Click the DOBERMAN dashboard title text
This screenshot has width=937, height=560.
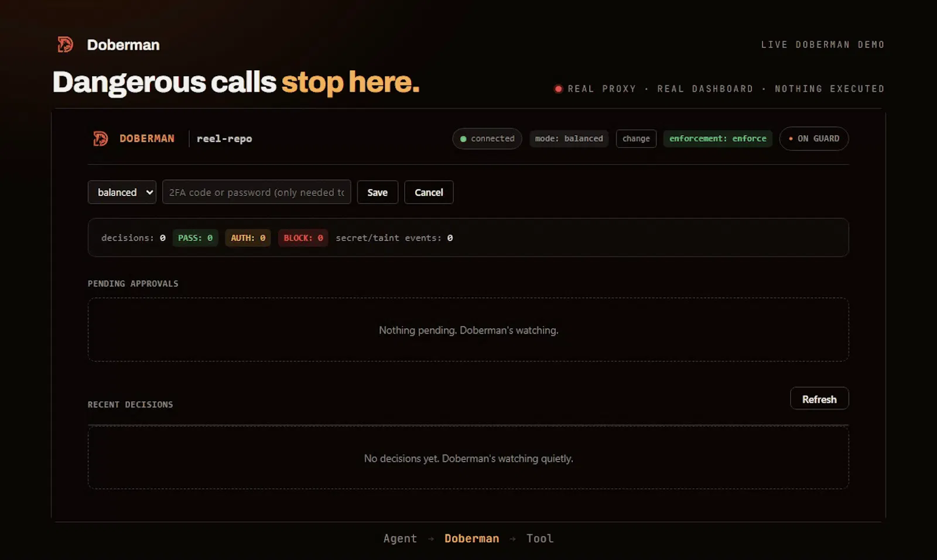coord(147,139)
